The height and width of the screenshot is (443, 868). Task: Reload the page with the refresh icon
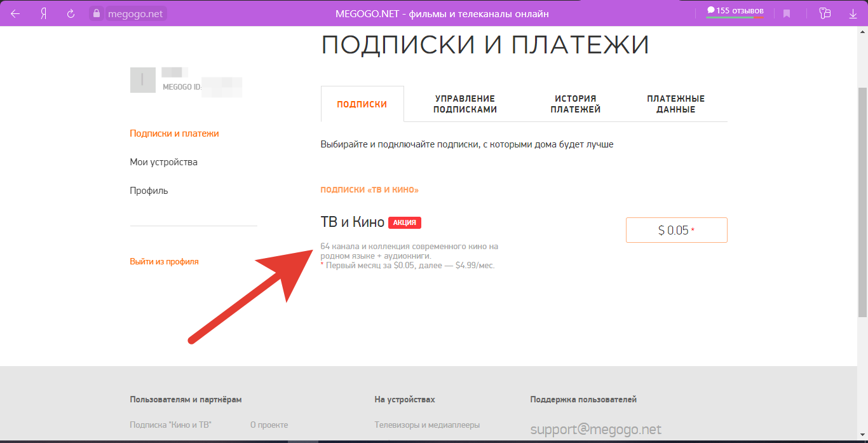click(71, 13)
